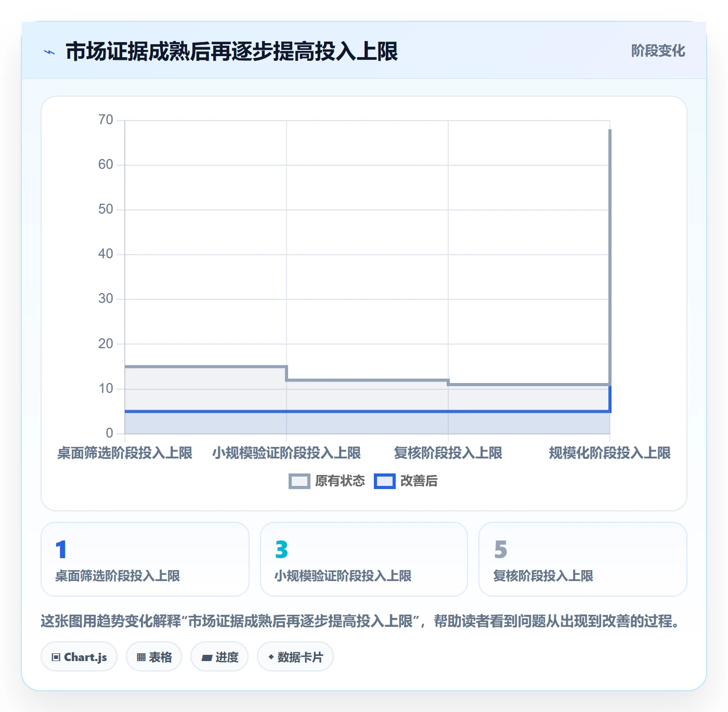
Task: Click the diamond icon in the 数据卡片 chip
Action: point(271,657)
